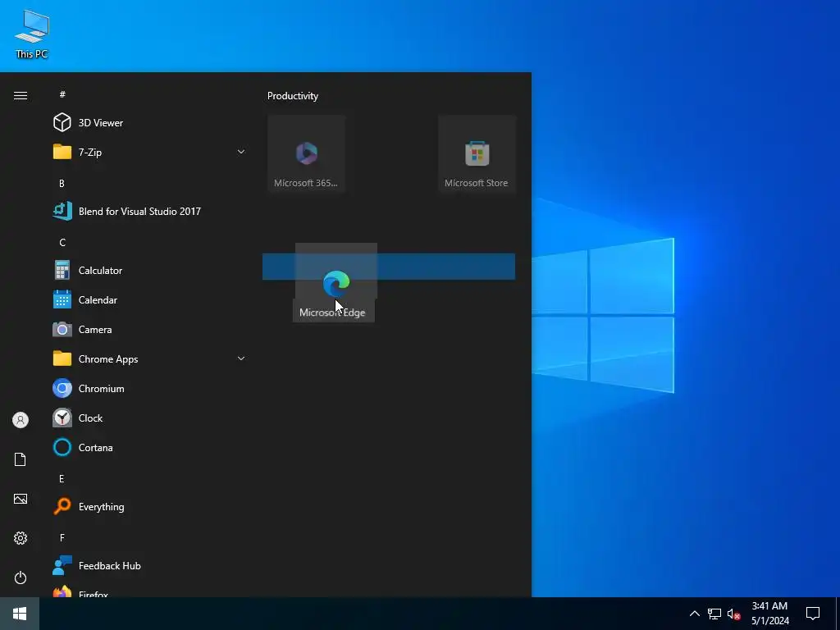Click the B letter header
Viewport: 840px width, 630px height.
(62, 183)
